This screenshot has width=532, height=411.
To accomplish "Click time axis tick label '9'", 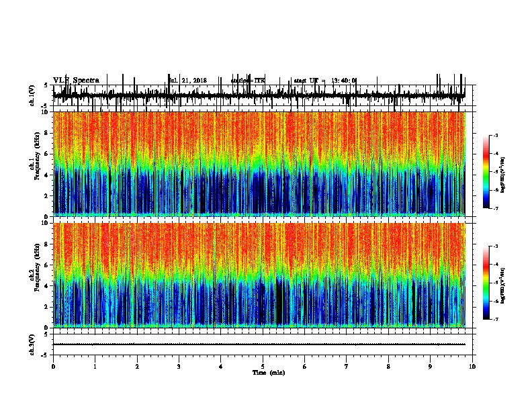I will [x=430, y=367].
